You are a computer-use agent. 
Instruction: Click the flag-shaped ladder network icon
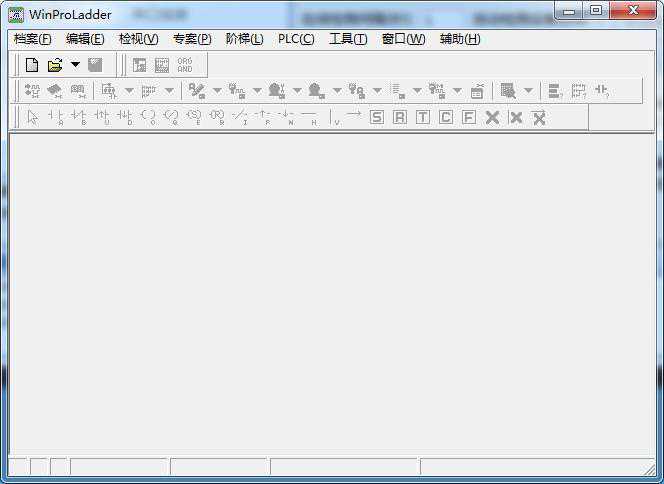coord(149,91)
